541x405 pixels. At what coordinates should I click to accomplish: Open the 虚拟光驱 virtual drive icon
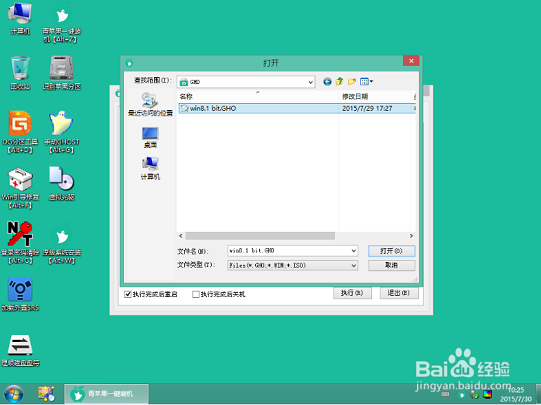pos(61,184)
